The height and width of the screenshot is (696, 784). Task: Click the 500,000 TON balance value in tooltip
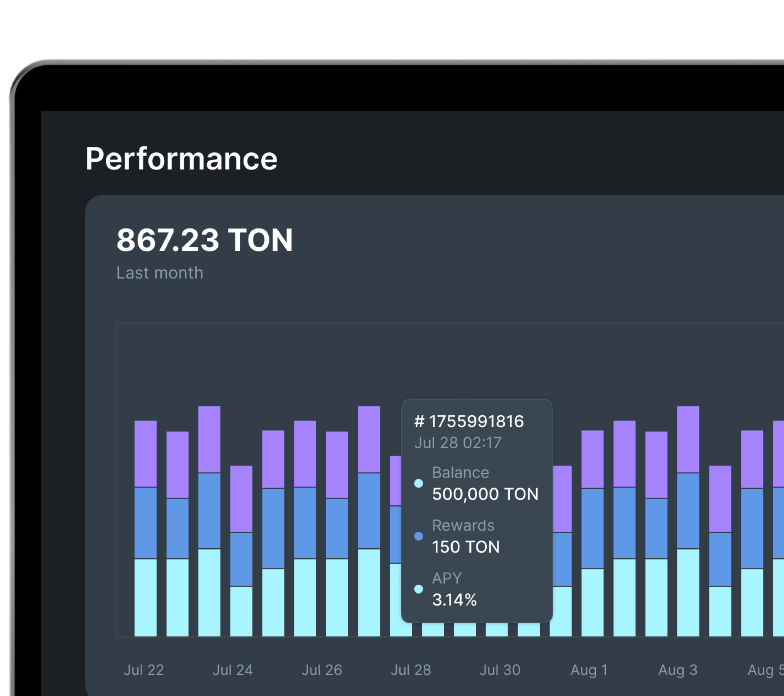point(485,494)
